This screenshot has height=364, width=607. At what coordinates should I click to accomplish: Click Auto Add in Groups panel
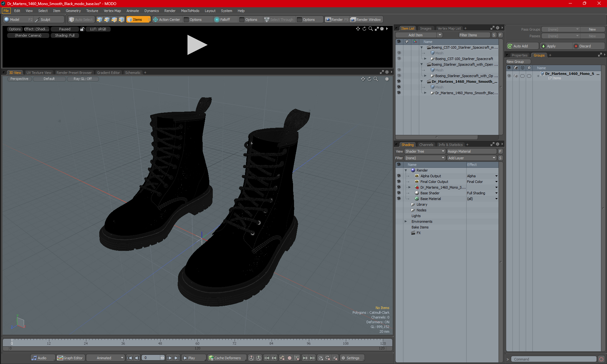point(522,46)
